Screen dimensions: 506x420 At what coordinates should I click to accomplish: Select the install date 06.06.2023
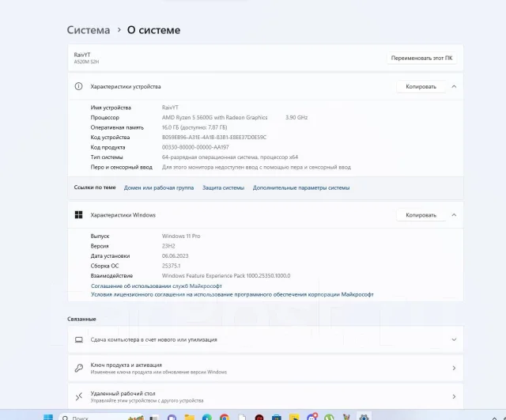tap(176, 256)
